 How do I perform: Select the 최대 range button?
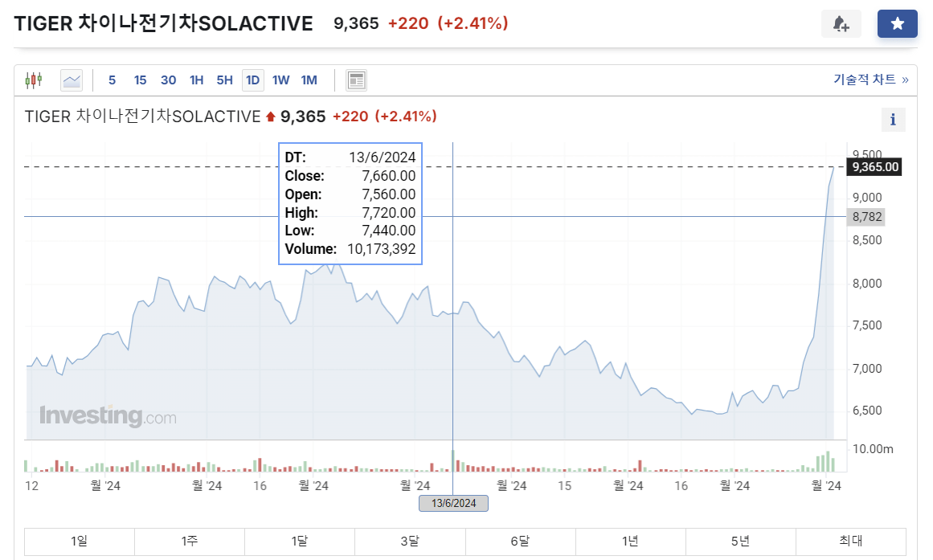click(x=851, y=542)
